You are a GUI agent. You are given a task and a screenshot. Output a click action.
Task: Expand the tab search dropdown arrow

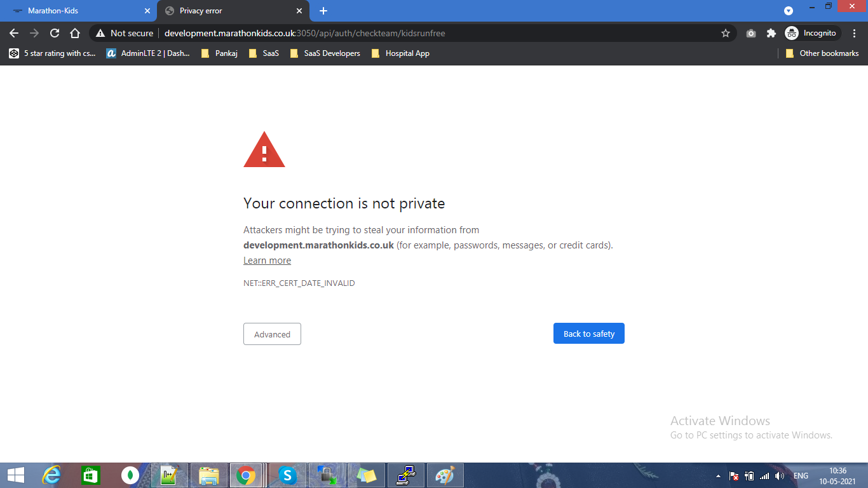(x=789, y=11)
